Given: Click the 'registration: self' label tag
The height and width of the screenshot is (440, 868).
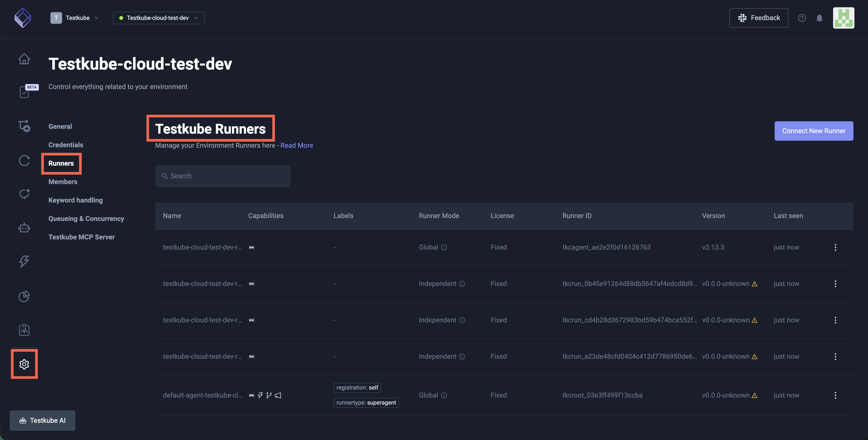Looking at the screenshot, I should [357, 388].
